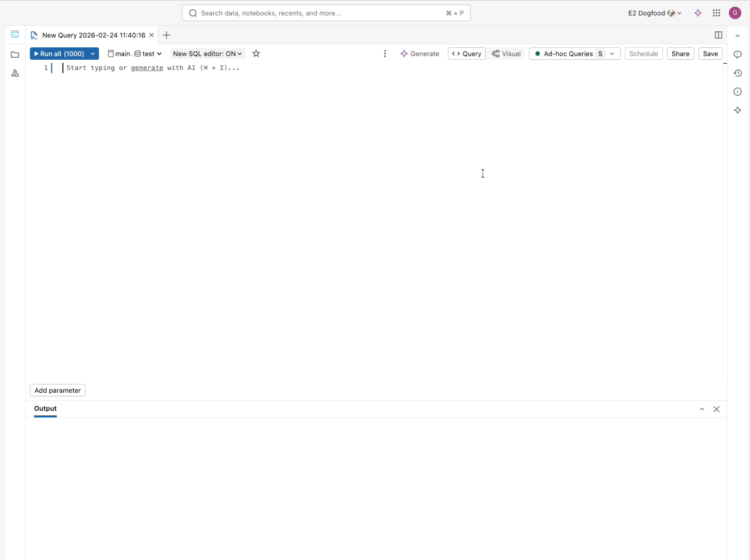
Task: Click the Schedule button
Action: pyautogui.click(x=643, y=54)
